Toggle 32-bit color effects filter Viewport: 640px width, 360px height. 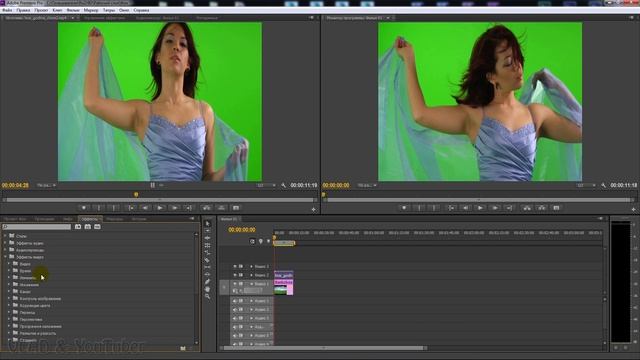88,227
